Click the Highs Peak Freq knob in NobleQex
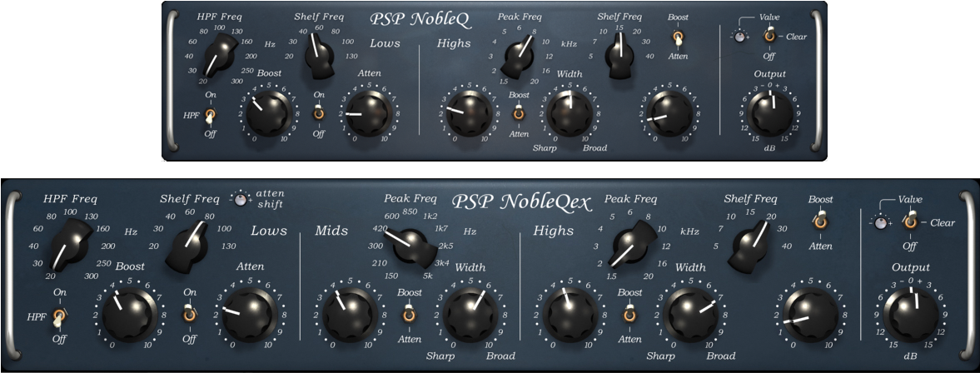 click(x=633, y=246)
